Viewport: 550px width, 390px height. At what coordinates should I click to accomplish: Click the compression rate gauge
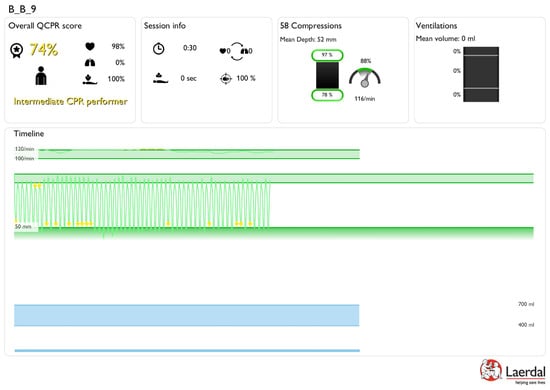pos(365,78)
